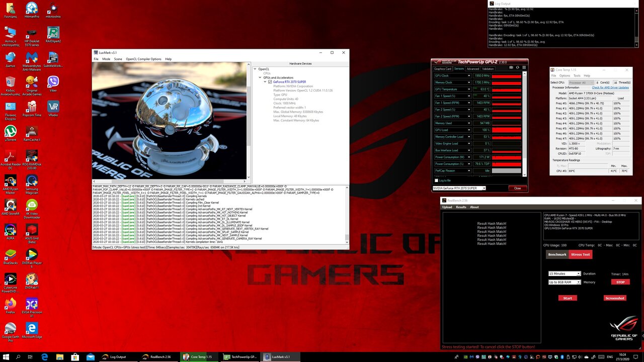Open Viber desktop icon
This screenshot has height=362, width=644.
[x=53, y=83]
